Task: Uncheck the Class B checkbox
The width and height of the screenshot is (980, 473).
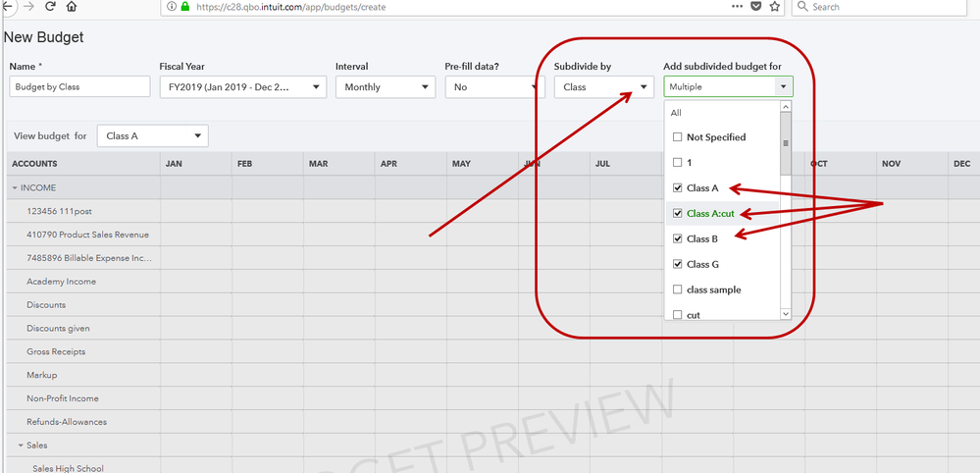Action: (677, 238)
